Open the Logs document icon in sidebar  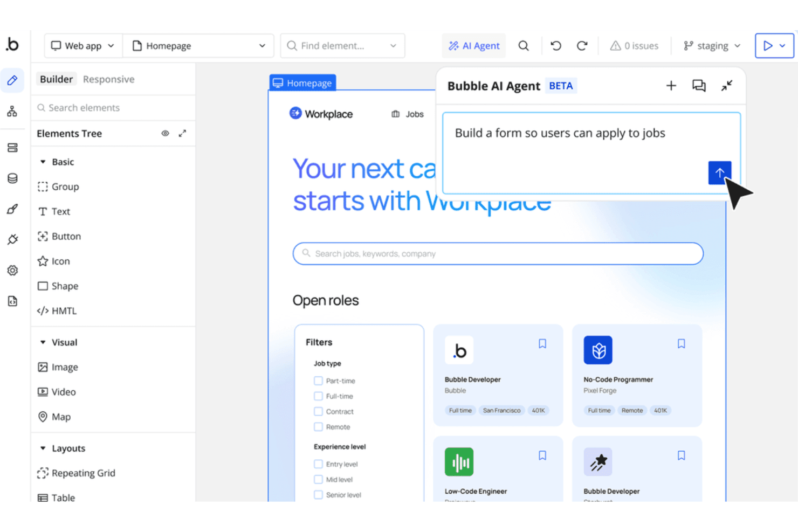[12, 301]
